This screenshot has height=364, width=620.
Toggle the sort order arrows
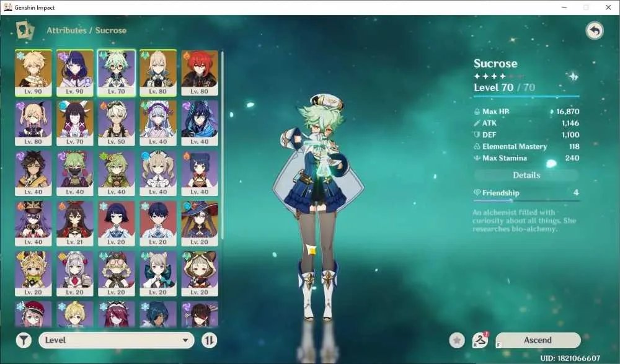coord(209,340)
